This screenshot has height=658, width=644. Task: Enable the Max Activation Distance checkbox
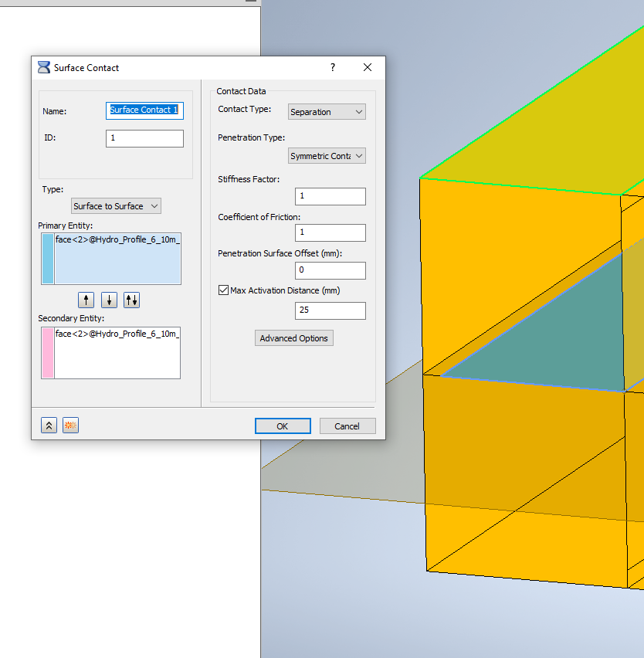pyautogui.click(x=223, y=290)
